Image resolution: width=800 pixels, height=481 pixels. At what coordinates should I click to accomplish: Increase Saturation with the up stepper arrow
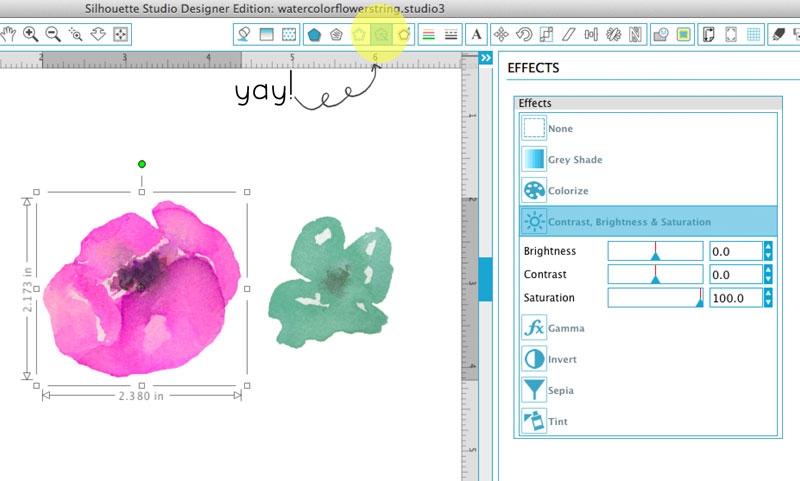[x=768, y=293]
